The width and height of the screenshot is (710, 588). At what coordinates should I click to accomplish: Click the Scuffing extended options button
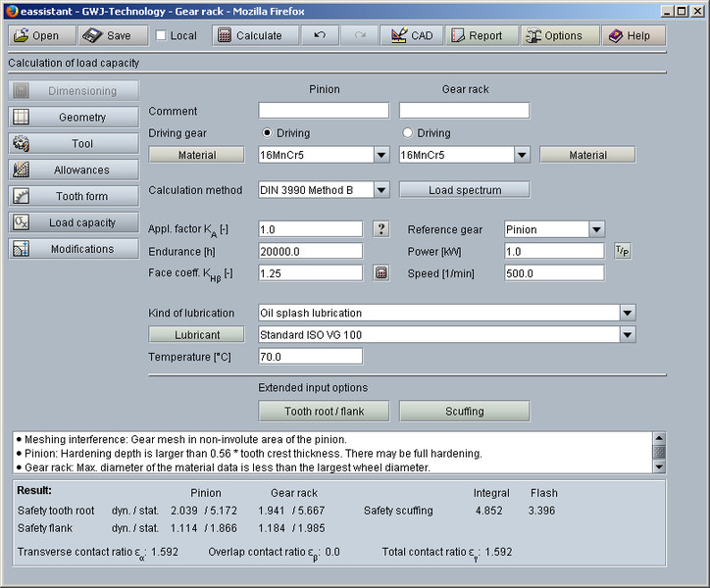click(x=464, y=411)
